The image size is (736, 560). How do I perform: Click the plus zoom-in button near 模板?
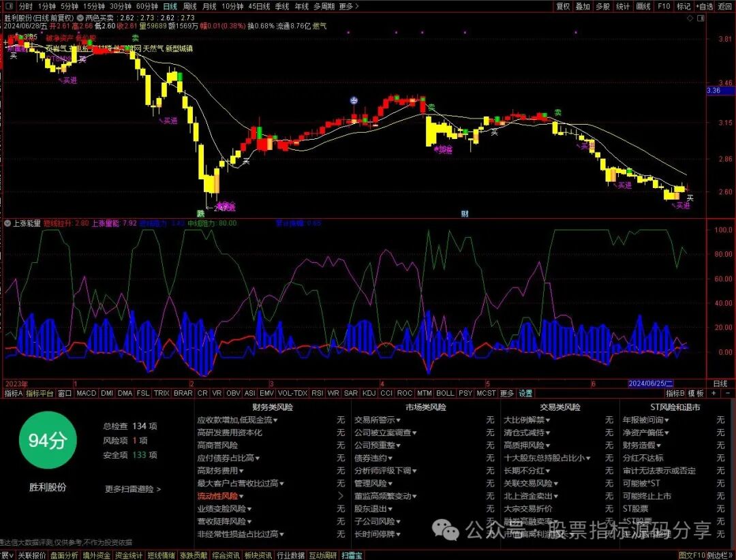[714, 393]
